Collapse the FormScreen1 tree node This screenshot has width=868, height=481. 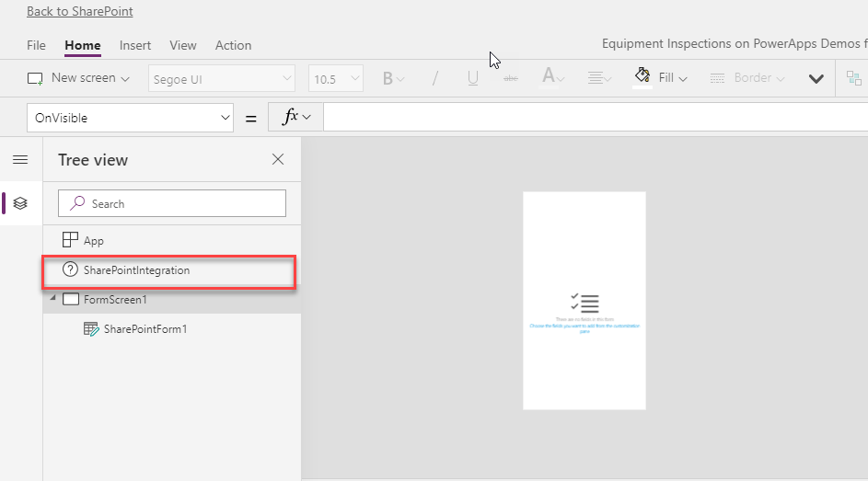point(53,298)
